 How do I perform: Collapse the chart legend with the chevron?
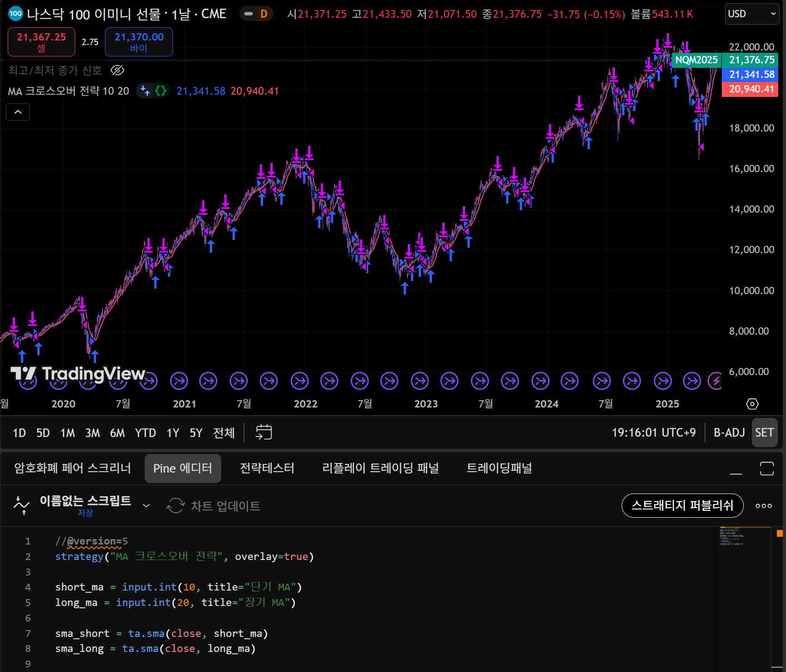pyautogui.click(x=17, y=112)
